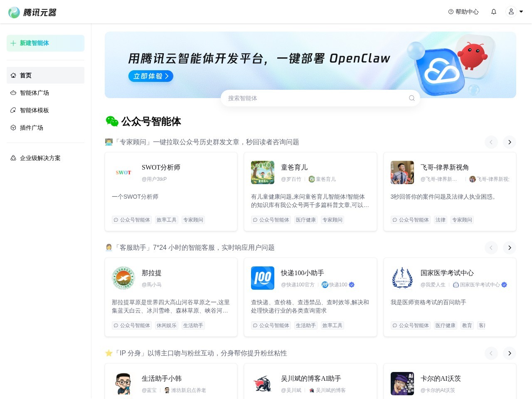Show previous cards in 专家顾问 row

point(491,142)
